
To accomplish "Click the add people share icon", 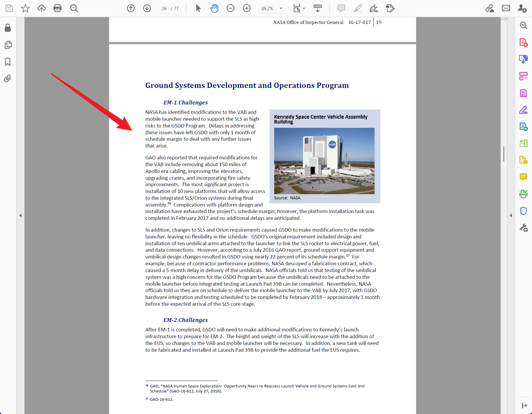I will coord(522,8).
